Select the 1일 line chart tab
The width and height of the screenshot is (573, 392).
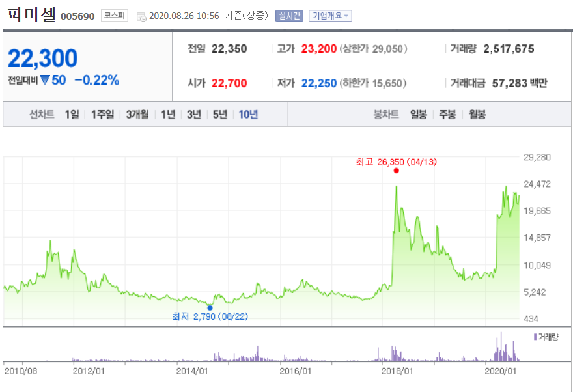pyautogui.click(x=72, y=115)
